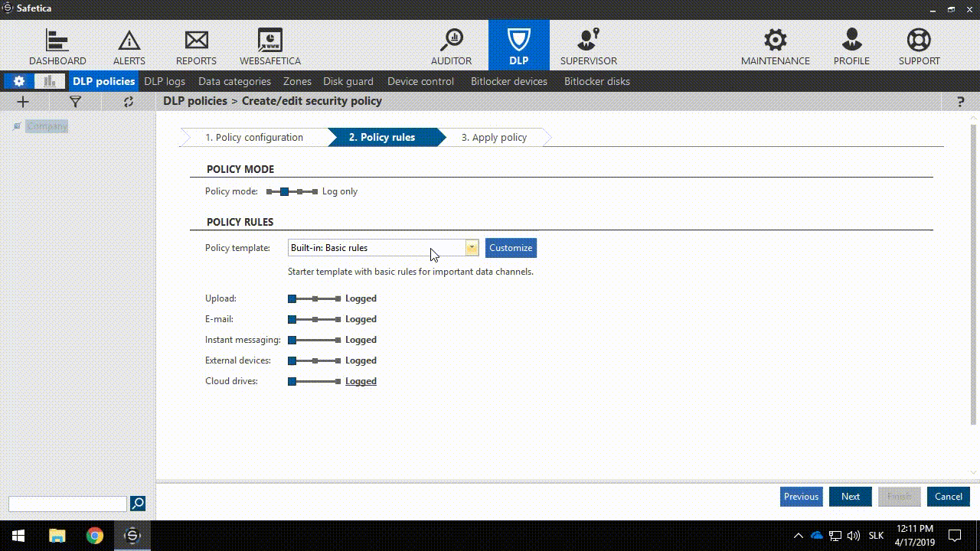Switch to the Auditor module
980x551 pixels.
pos(451,44)
